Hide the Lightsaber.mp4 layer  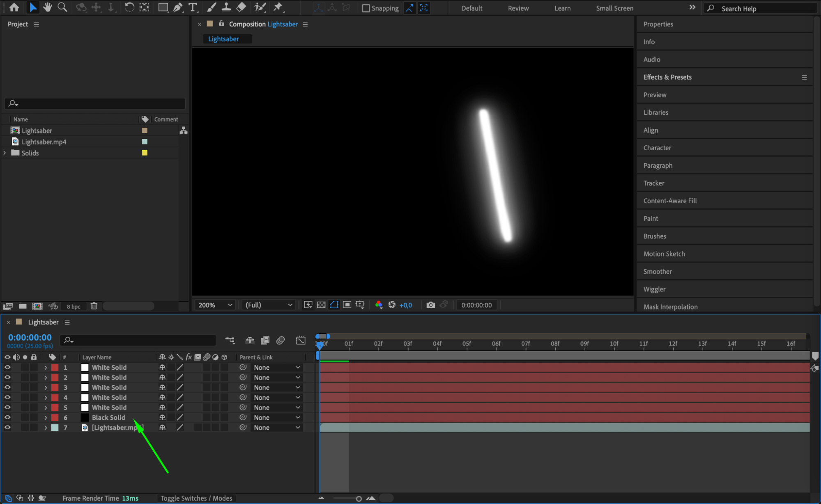click(7, 427)
